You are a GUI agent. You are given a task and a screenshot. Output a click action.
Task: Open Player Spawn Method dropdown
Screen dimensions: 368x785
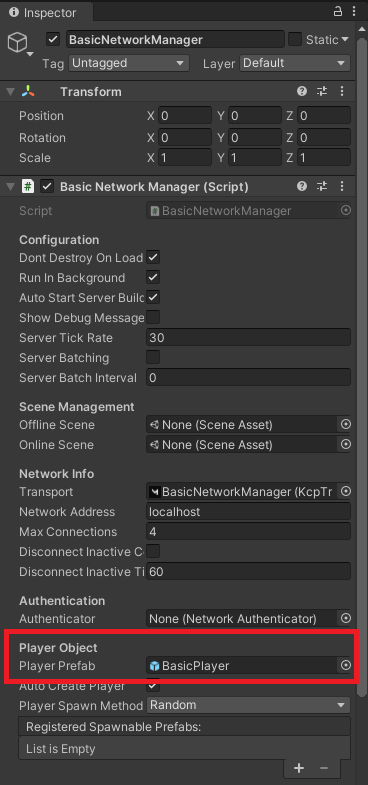pyautogui.click(x=248, y=705)
